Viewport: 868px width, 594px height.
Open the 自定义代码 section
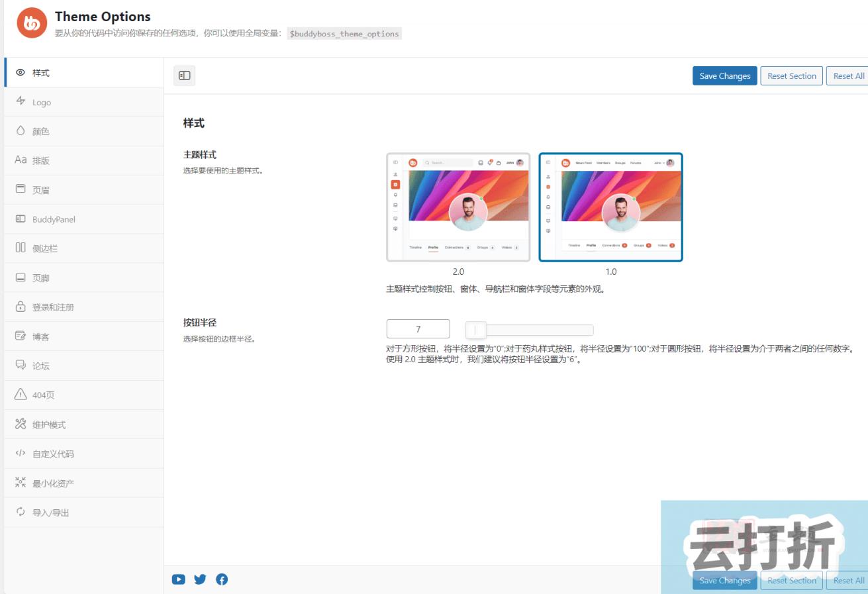click(x=84, y=454)
